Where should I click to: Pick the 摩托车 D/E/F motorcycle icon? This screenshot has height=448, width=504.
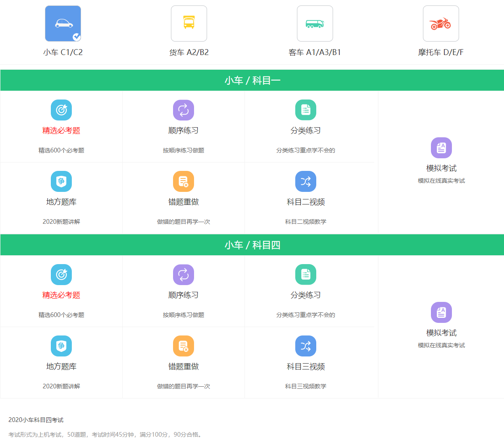tap(441, 24)
